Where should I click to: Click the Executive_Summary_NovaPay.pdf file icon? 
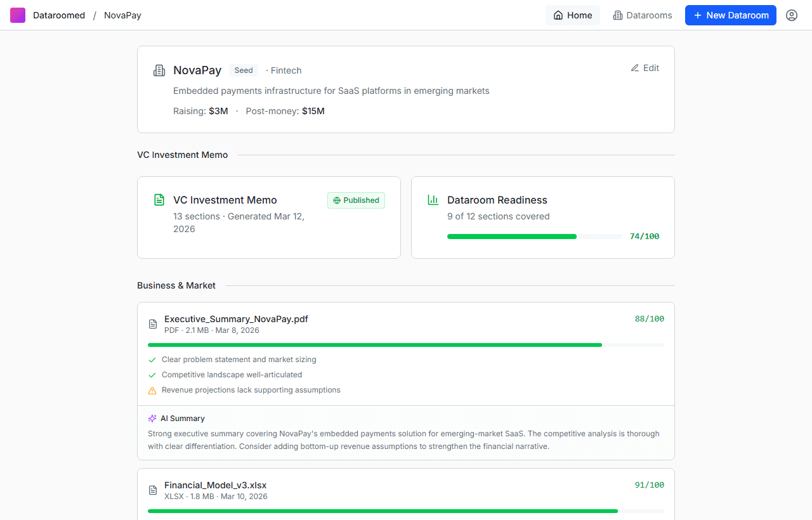[152, 323]
